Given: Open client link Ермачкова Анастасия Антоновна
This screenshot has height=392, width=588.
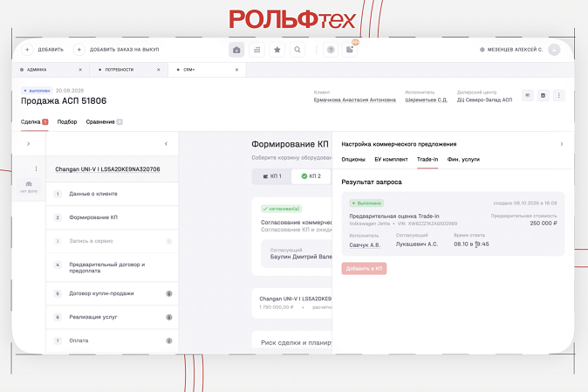Looking at the screenshot, I should tap(355, 100).
